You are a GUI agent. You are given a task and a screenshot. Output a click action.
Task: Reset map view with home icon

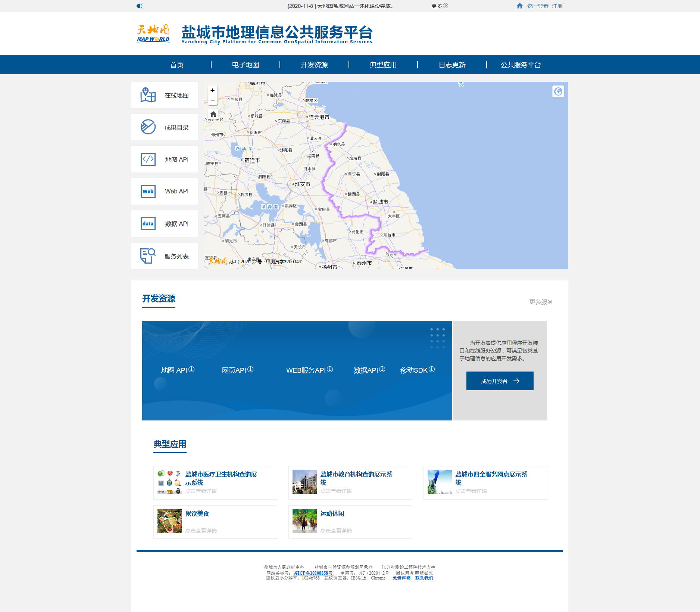213,114
